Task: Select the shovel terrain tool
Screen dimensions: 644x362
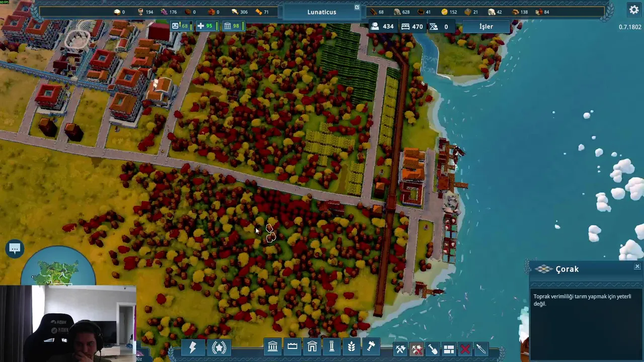Action: point(433,349)
